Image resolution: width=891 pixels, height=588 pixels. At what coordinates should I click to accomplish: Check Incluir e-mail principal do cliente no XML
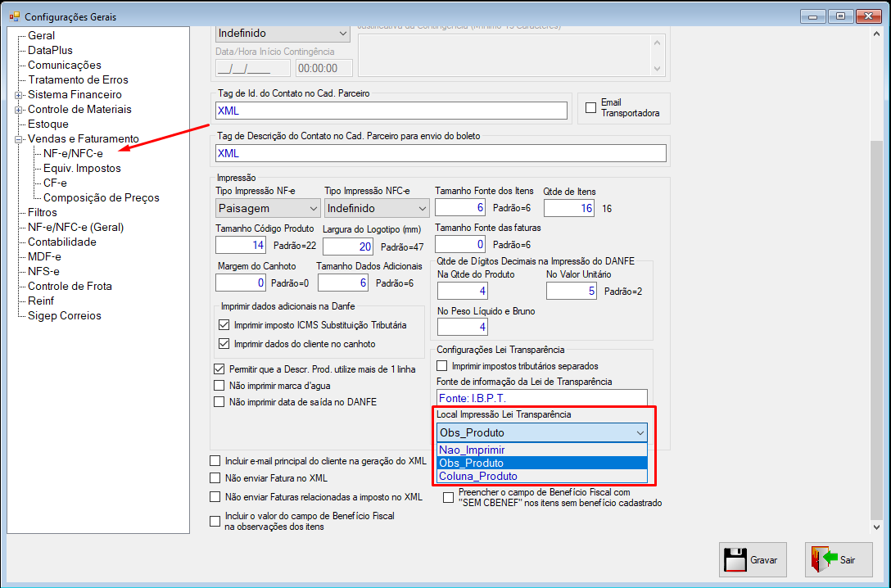coord(215,461)
